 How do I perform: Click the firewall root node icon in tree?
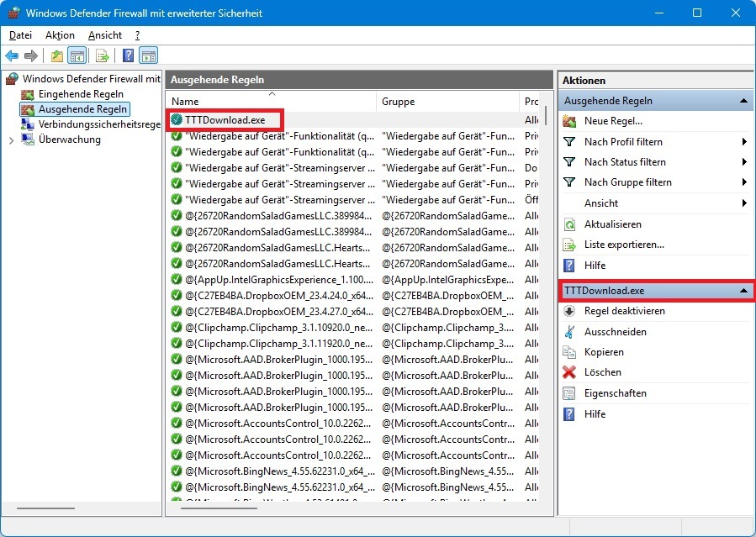coord(12,78)
